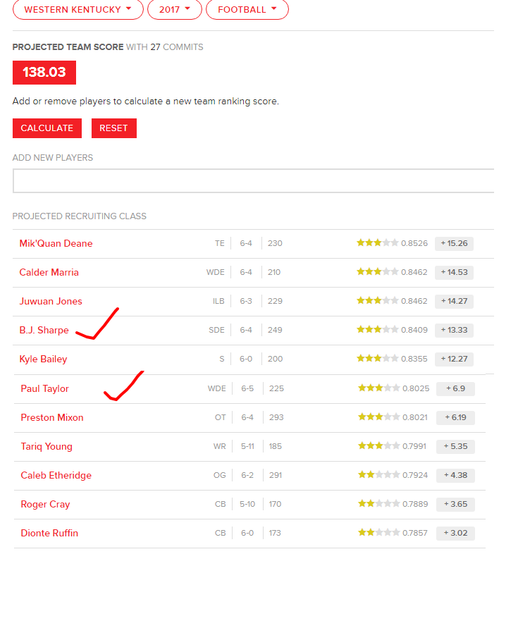Focus the Add New Players input field
The width and height of the screenshot is (506, 640).
(253, 181)
